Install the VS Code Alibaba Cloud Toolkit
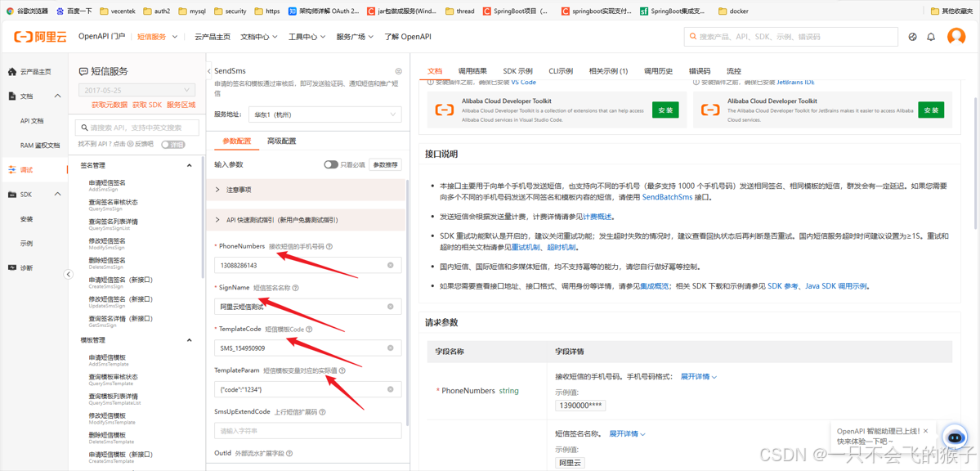 pyautogui.click(x=665, y=110)
